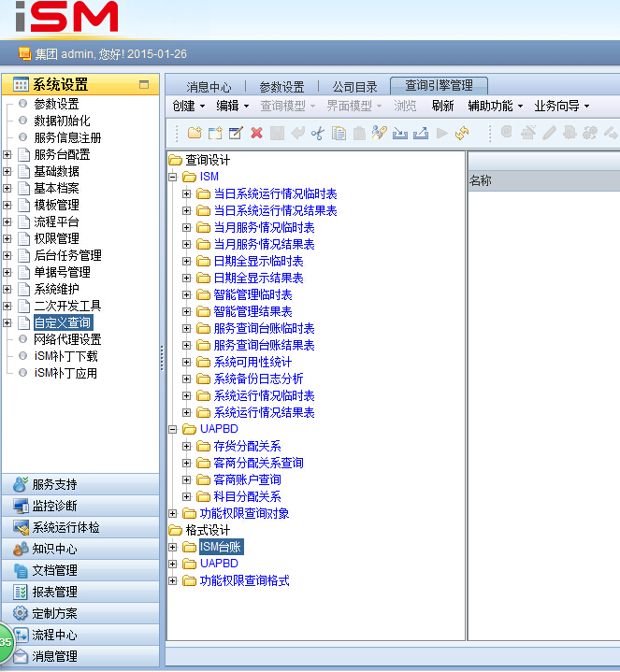This screenshot has height=672, width=620.
Task: Click the green 35 notification badge
Action: 6,641
